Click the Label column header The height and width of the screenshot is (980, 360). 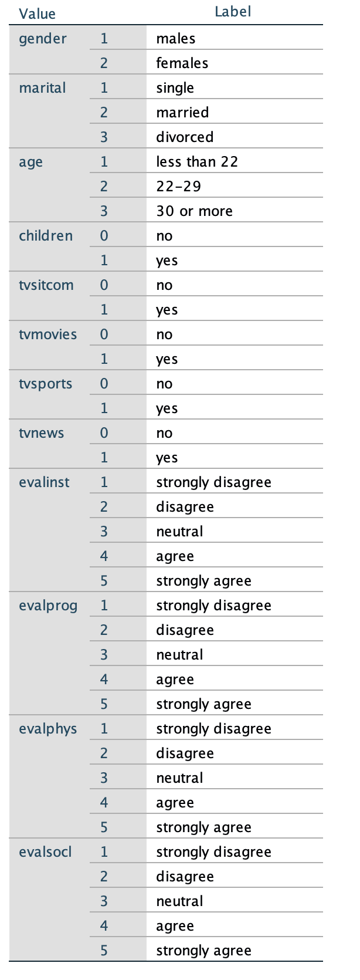pos(233,12)
